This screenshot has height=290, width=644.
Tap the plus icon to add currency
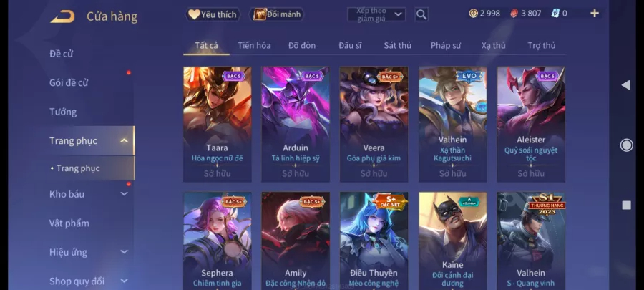[x=595, y=13]
